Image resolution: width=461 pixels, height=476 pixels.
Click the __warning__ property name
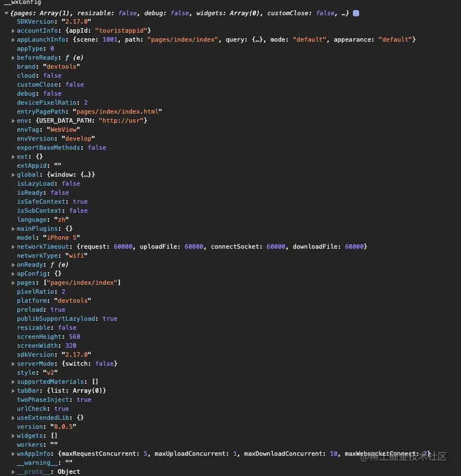(x=37, y=462)
